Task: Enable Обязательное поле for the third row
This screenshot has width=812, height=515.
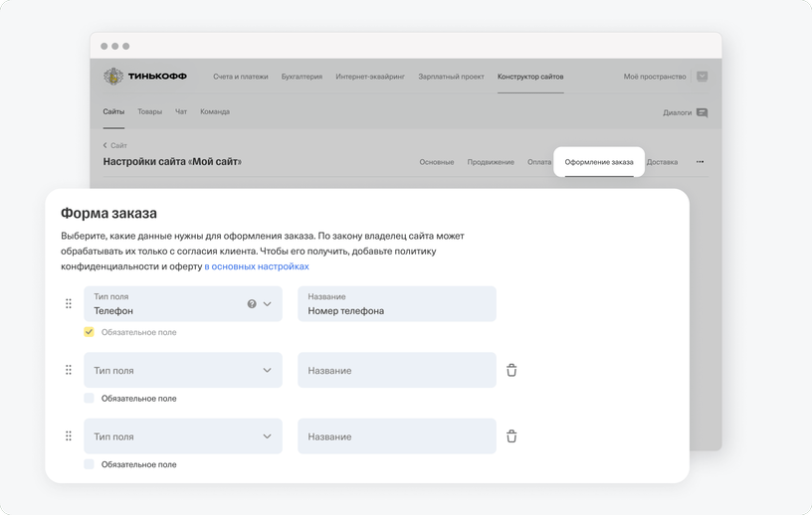Action: (90, 464)
